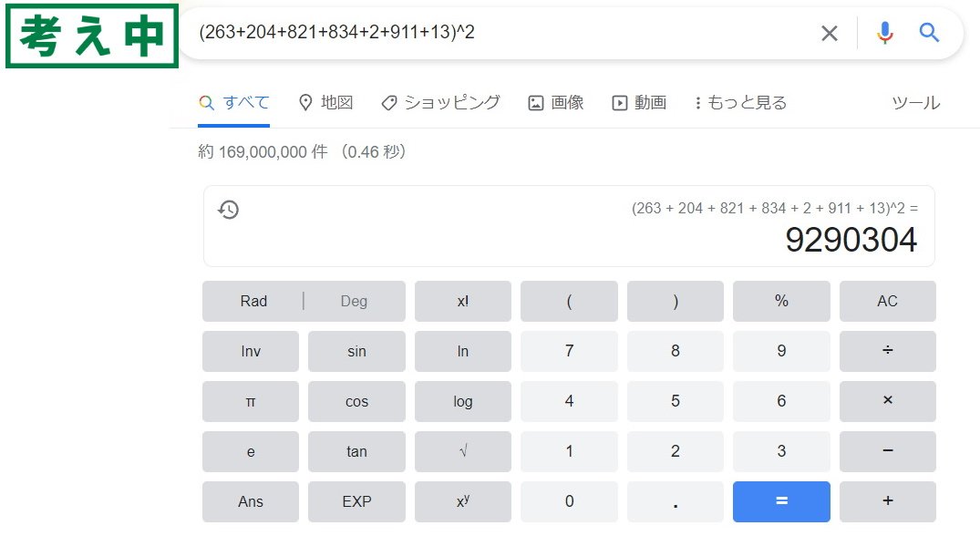The width and height of the screenshot is (980, 536).
Task: Clear the search box with X icon
Action: pyautogui.click(x=829, y=33)
